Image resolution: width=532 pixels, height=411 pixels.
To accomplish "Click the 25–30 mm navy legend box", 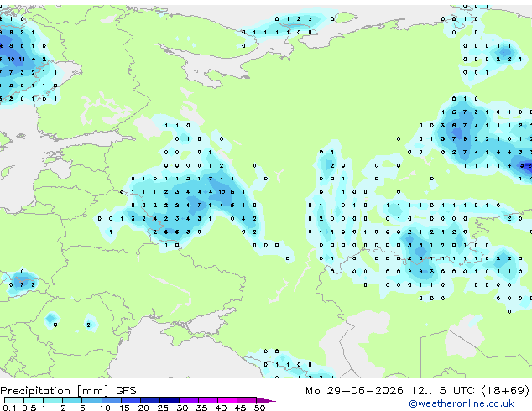I will click(x=170, y=400).
